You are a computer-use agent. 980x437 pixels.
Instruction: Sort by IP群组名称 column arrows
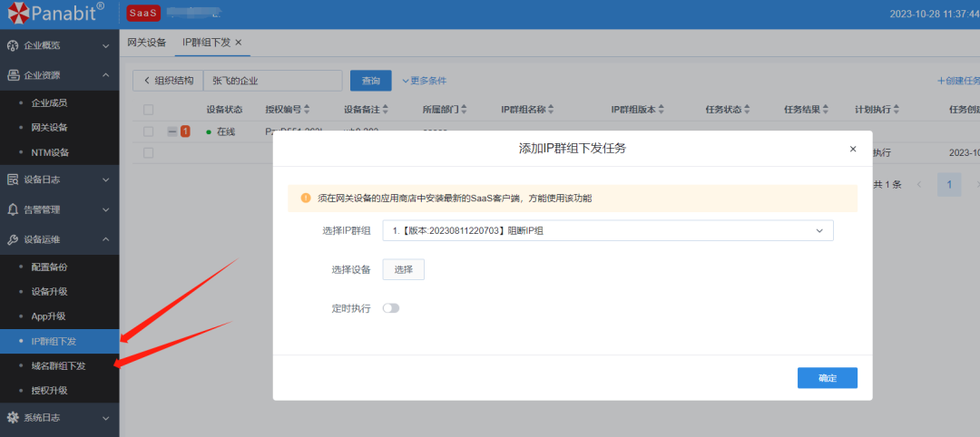[x=552, y=109]
